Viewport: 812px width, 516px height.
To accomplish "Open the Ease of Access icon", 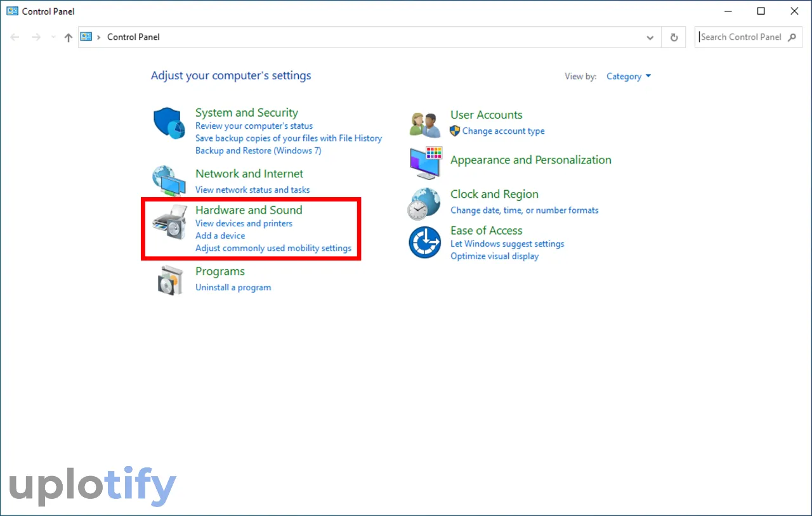I will 424,242.
